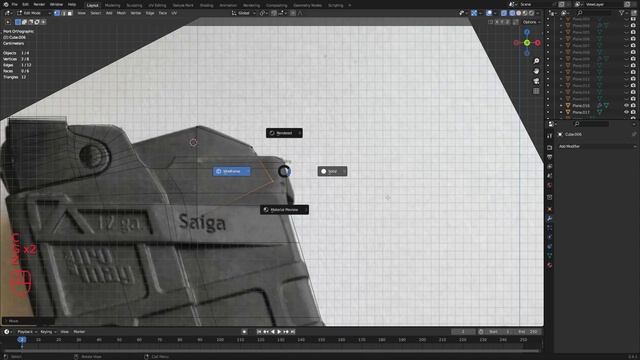This screenshot has height=360, width=640.
Task: Switch to the Modeling workspace tab
Action: point(113,5)
